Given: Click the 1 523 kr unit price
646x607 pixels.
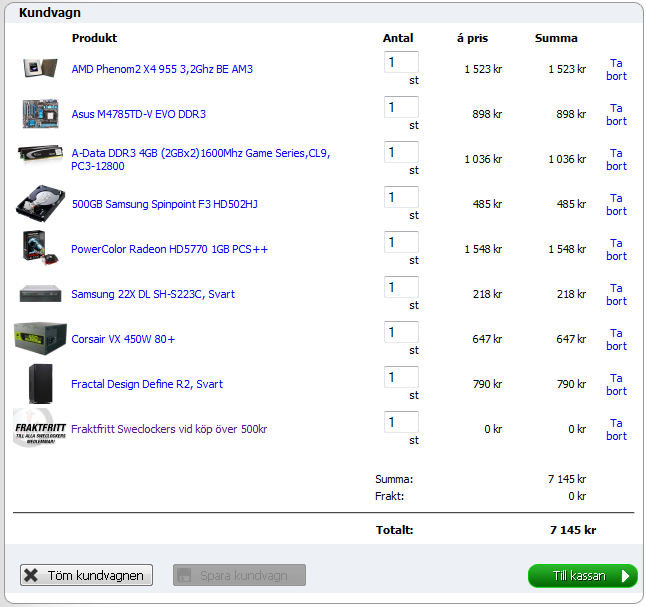Looking at the screenshot, I should pyautogui.click(x=483, y=69).
